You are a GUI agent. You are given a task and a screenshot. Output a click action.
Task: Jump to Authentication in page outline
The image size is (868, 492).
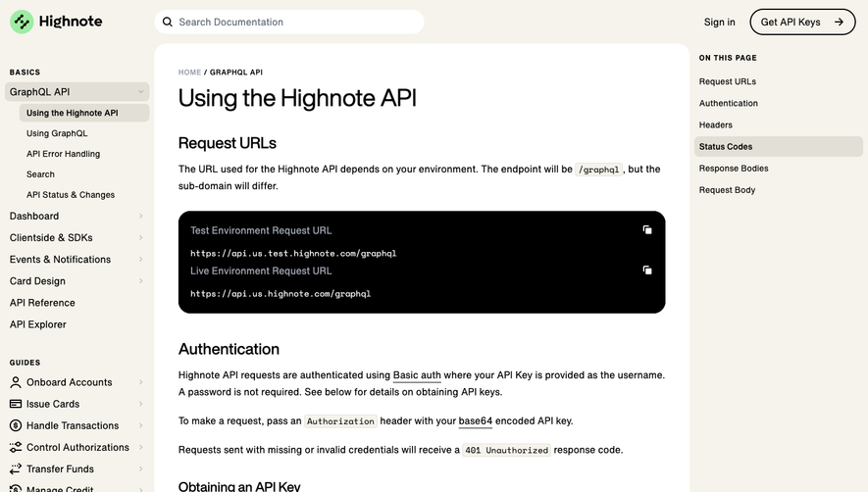pos(729,103)
